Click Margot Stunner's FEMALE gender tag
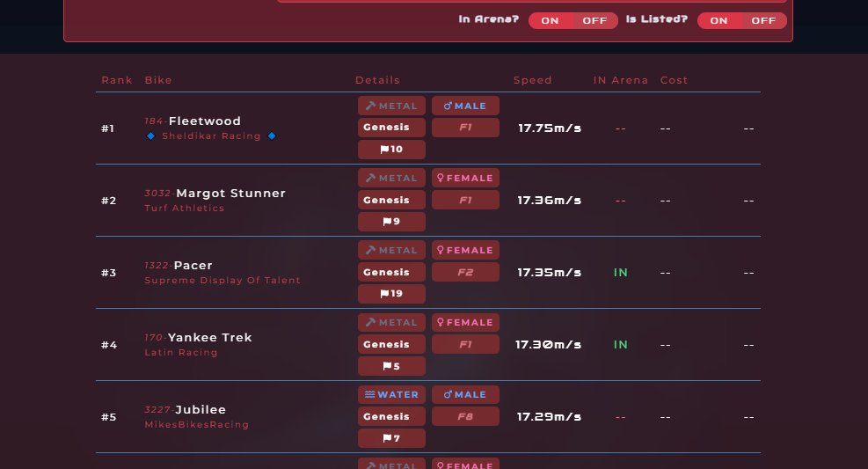 click(x=465, y=178)
